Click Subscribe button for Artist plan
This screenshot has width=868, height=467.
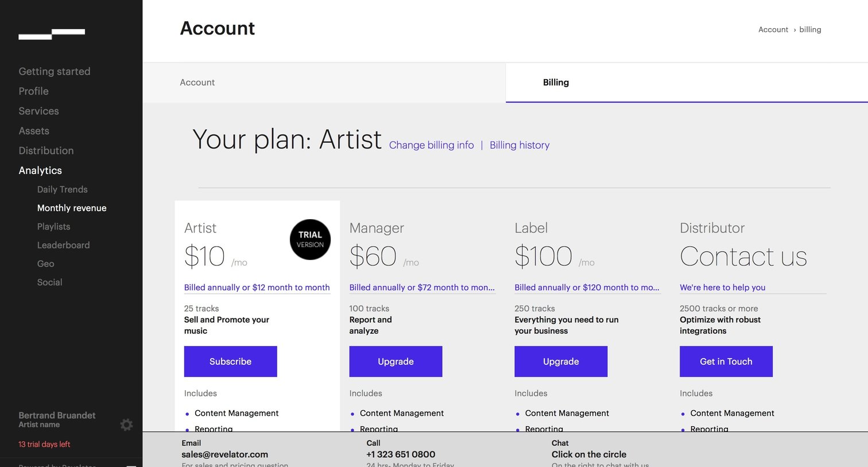point(231,361)
